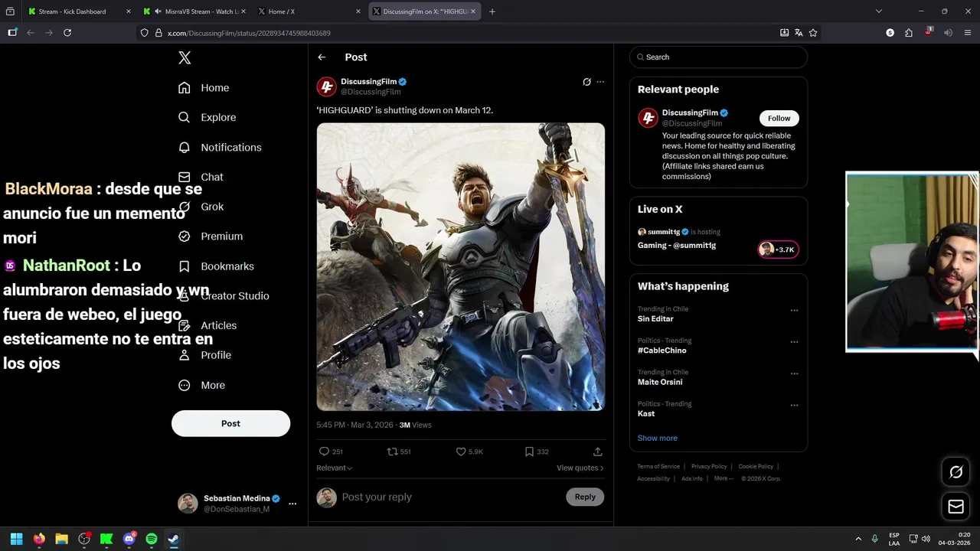The image size is (980, 551).
Task: Open Premium in the X sidebar
Action: click(211, 236)
